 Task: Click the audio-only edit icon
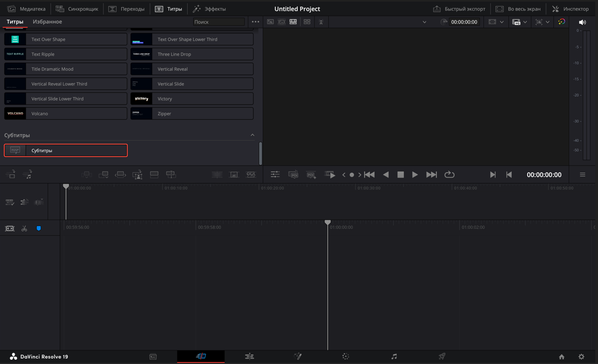pyautogui.click(x=27, y=174)
